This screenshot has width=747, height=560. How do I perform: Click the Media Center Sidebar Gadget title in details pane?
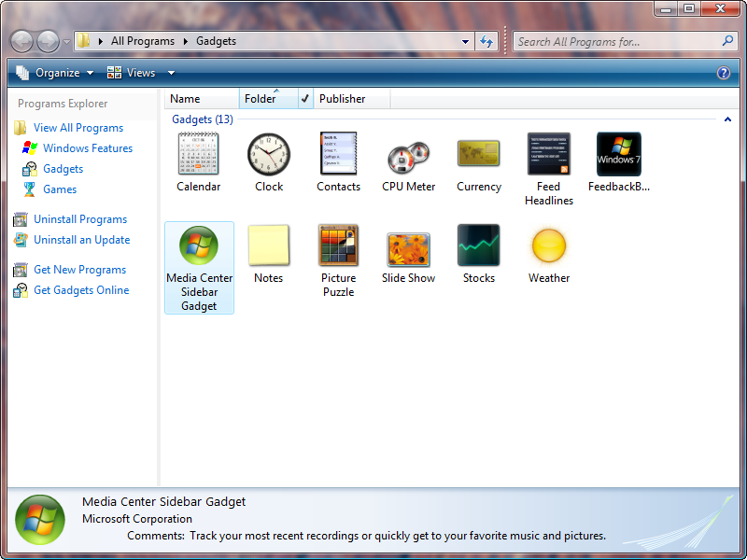click(x=164, y=501)
